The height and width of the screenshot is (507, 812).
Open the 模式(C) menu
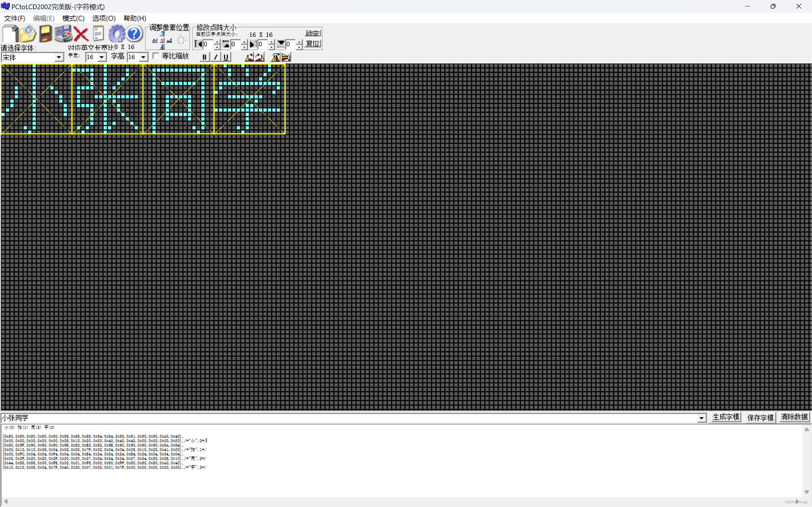click(73, 18)
